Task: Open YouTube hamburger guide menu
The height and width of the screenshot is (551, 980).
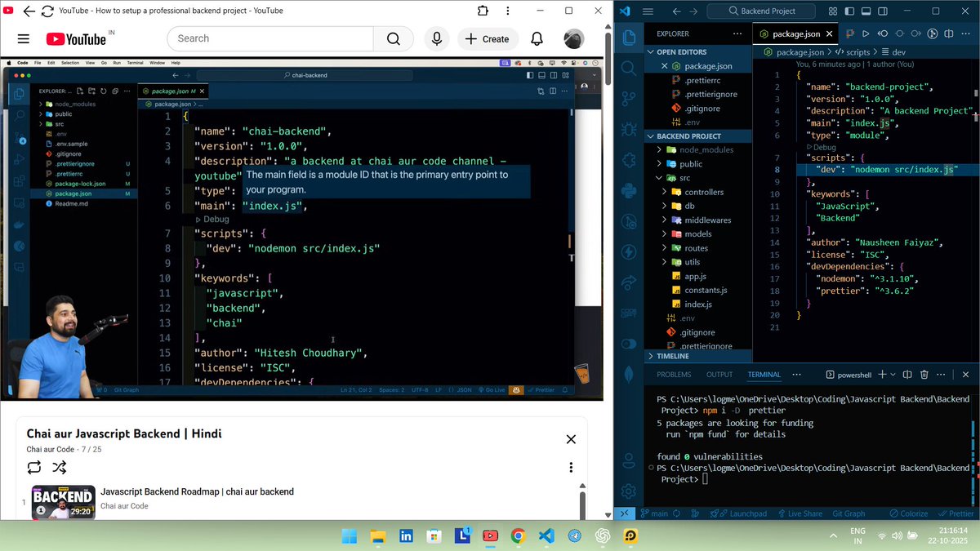Action: point(23,38)
